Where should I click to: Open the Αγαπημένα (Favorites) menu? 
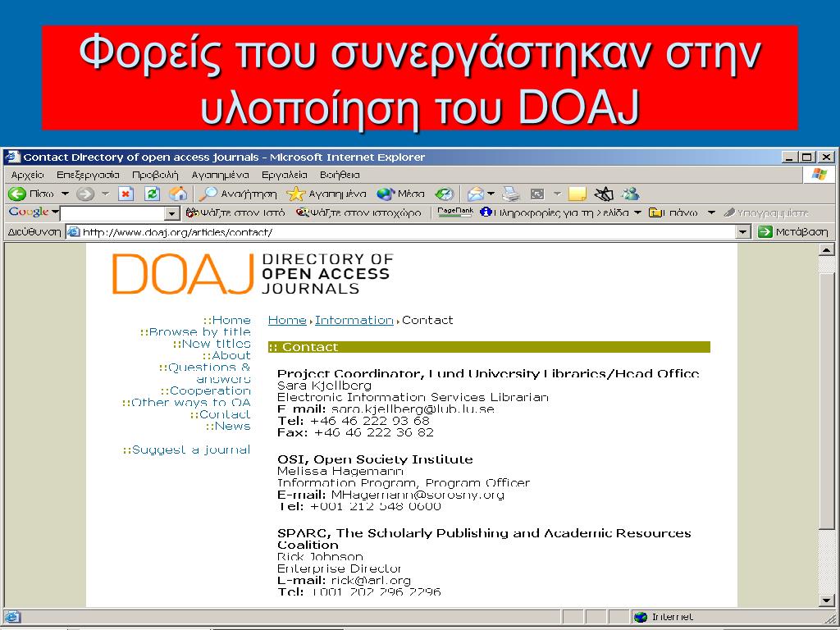[x=220, y=175]
